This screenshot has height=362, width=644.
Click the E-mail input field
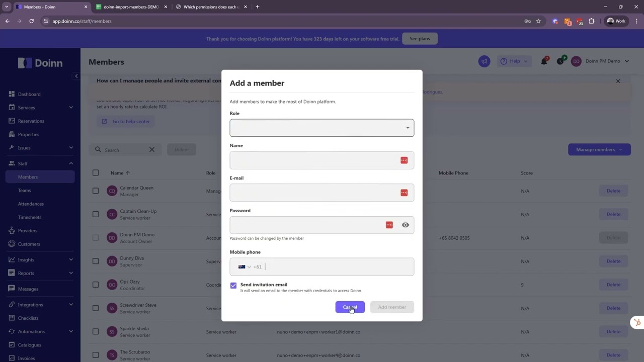click(314, 193)
